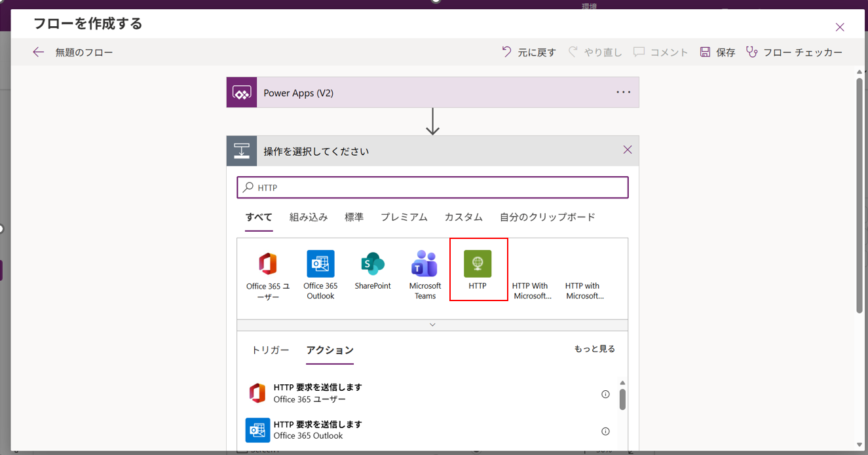Open the Power Apps (V2) ellipsis menu
This screenshot has height=455, width=868.
624,92
